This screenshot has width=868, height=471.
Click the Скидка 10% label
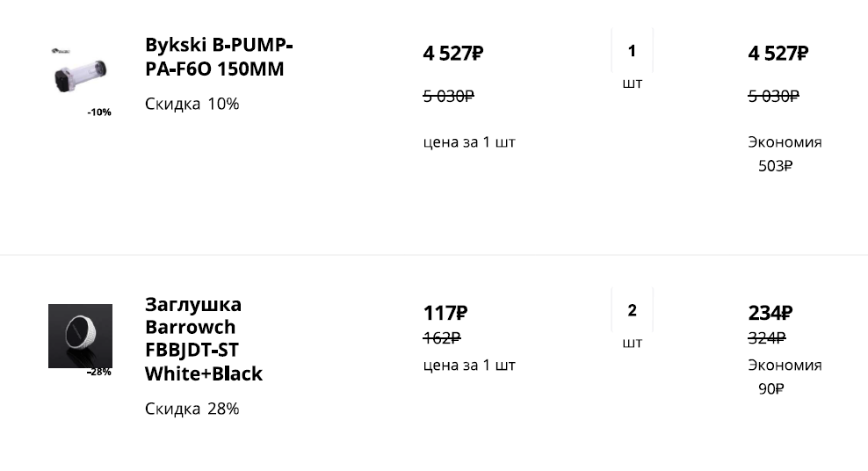[x=192, y=104]
